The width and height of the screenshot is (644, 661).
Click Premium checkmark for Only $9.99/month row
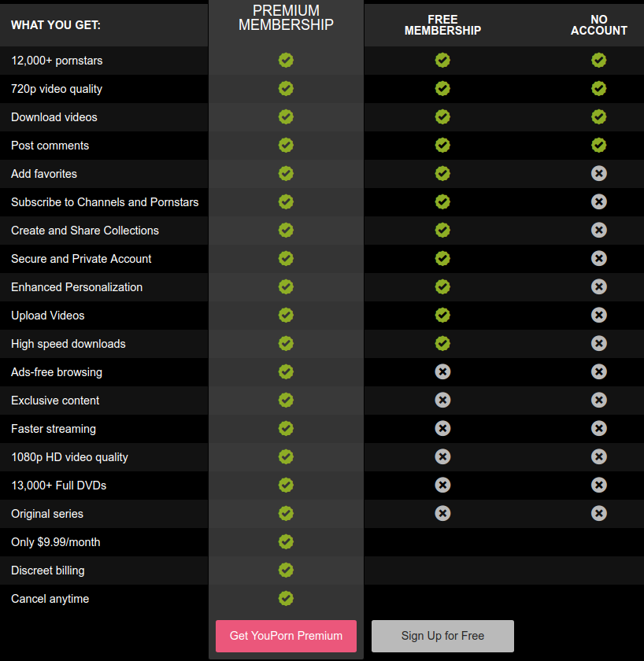click(x=286, y=541)
